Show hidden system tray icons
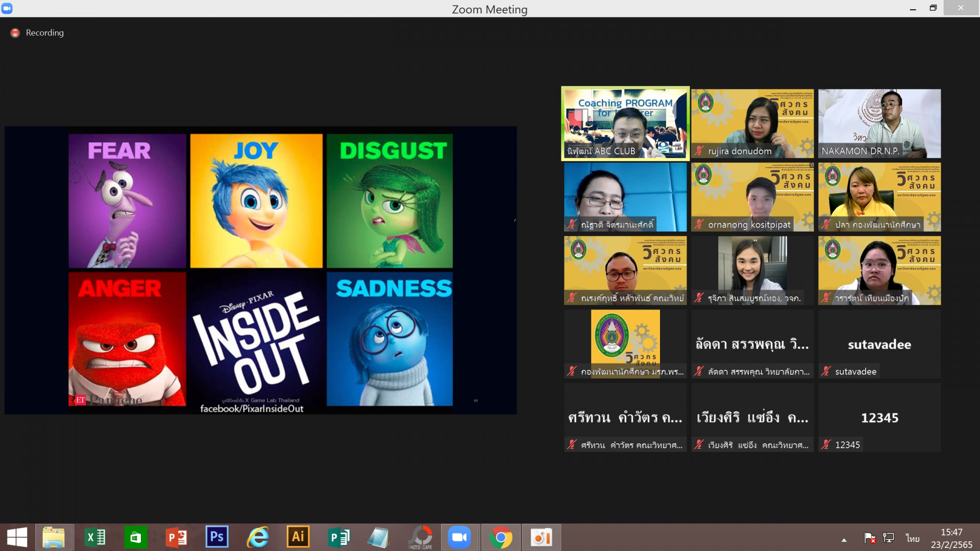Screen dimensions: 980x551 pyautogui.click(x=844, y=540)
